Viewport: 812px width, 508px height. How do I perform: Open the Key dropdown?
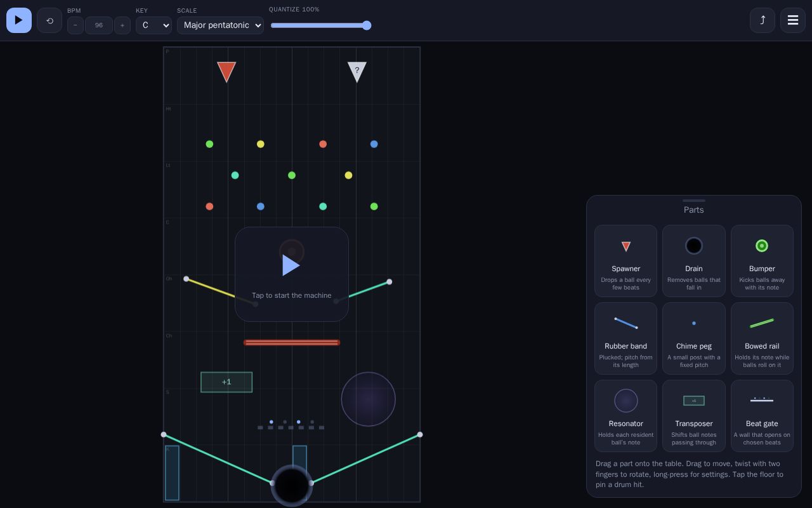pyautogui.click(x=154, y=25)
